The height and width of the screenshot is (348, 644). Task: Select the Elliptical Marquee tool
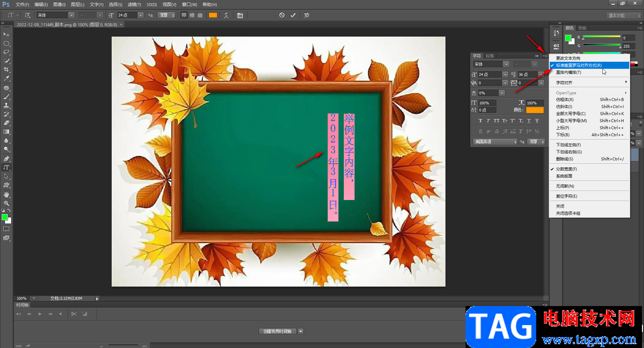[6, 44]
